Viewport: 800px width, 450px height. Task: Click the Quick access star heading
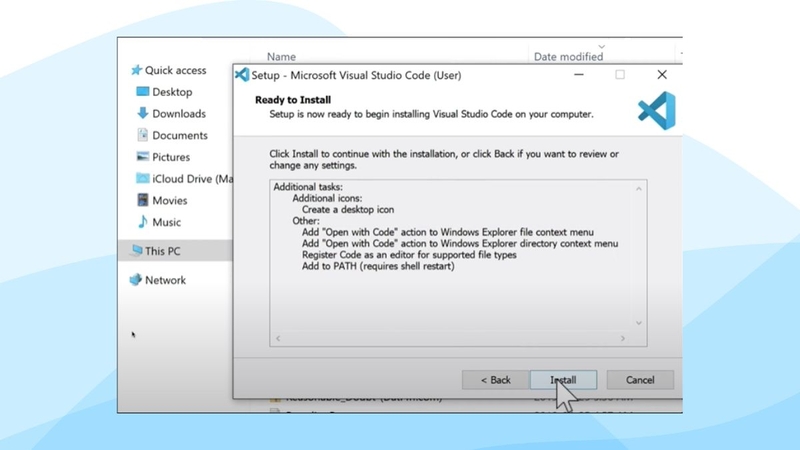coord(175,70)
